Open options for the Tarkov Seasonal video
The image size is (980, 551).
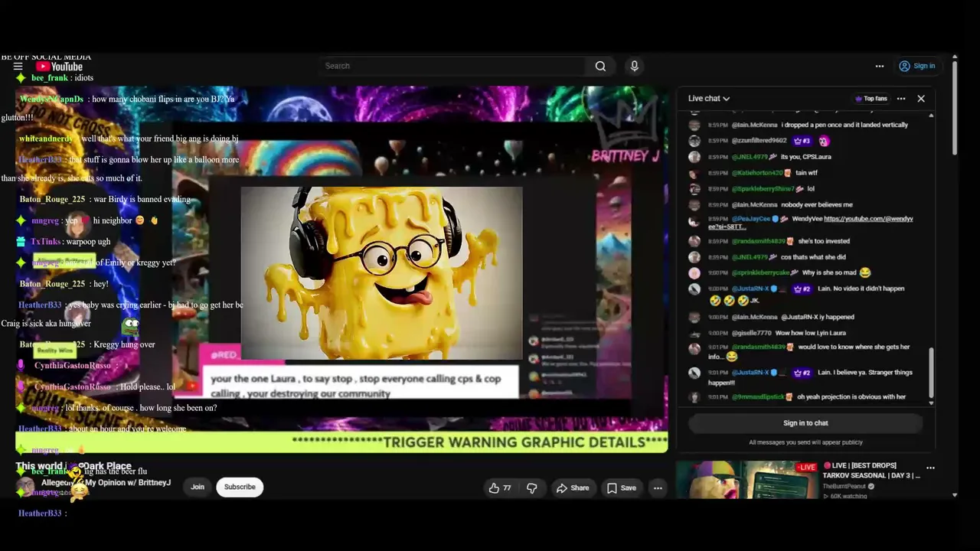[930, 468]
